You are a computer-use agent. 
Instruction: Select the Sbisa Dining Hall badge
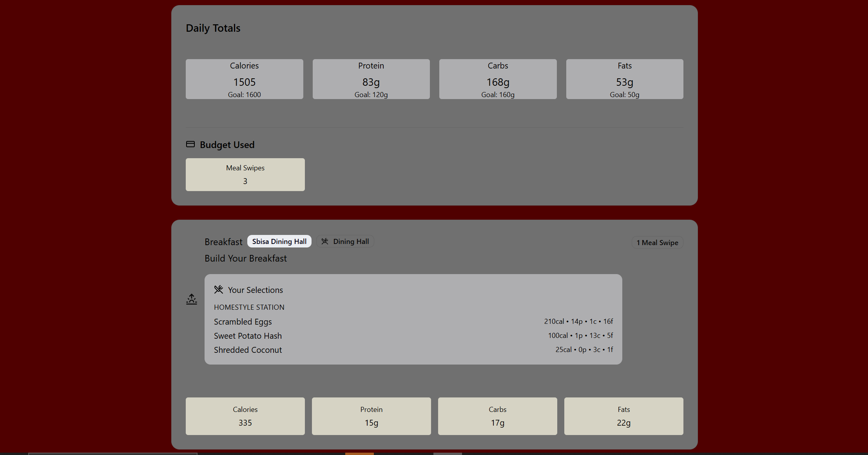279,242
